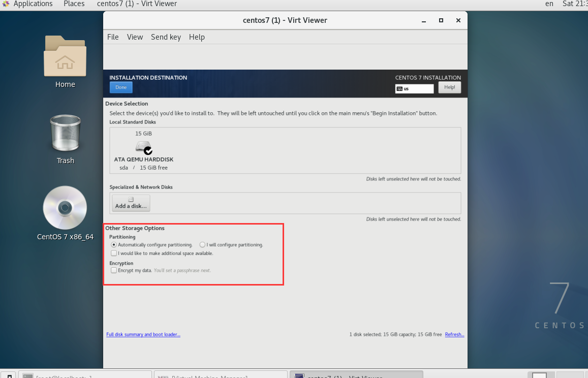Click 'sda / 15 GiB free' disk text

pyautogui.click(x=144, y=168)
